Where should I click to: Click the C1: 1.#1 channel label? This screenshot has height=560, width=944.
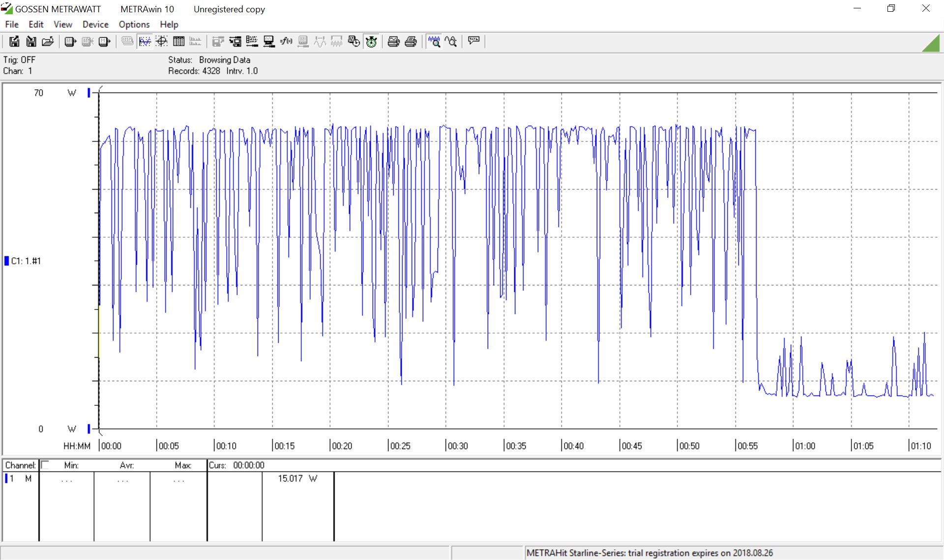26,261
